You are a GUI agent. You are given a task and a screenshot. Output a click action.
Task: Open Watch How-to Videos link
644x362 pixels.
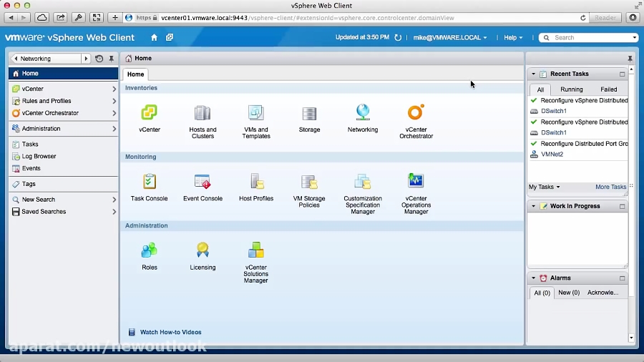(170, 332)
